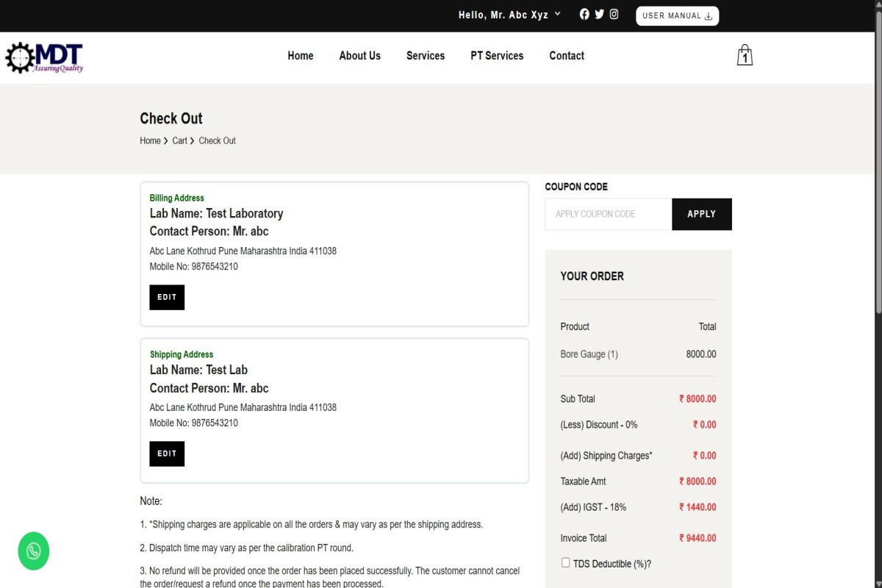Open the shopping bag cart icon

click(x=745, y=56)
